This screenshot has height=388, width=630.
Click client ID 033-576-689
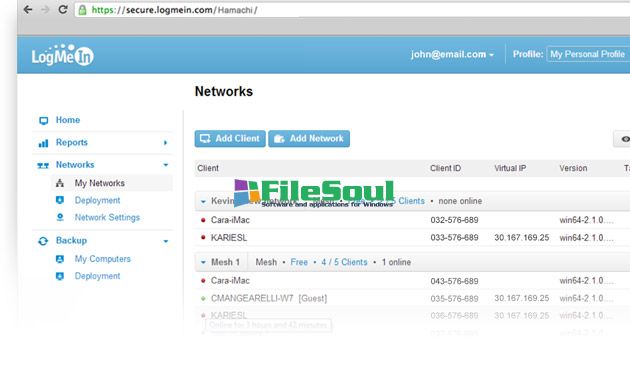[454, 238]
